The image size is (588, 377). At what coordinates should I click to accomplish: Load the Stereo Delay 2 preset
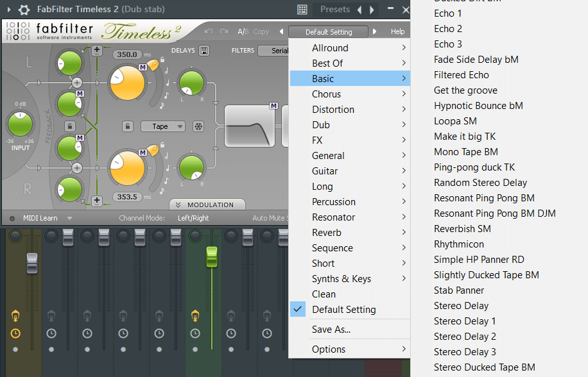[465, 336]
